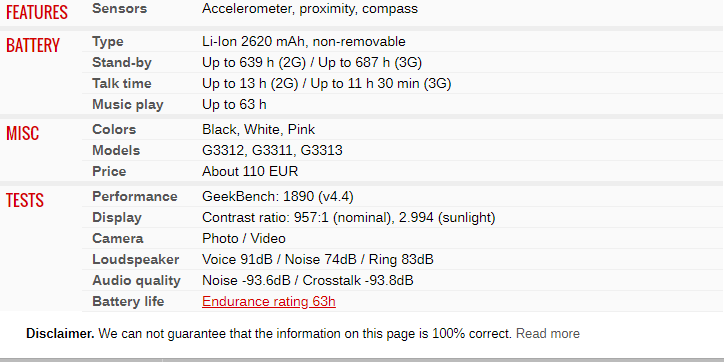724x362 pixels.
Task: Click the Loudspeaker test label
Action: pos(136,259)
